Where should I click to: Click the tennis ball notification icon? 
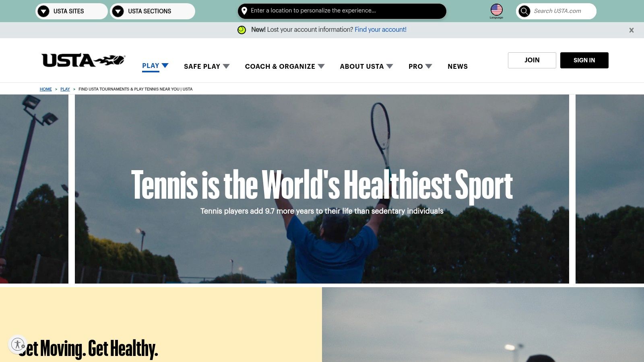(x=242, y=30)
